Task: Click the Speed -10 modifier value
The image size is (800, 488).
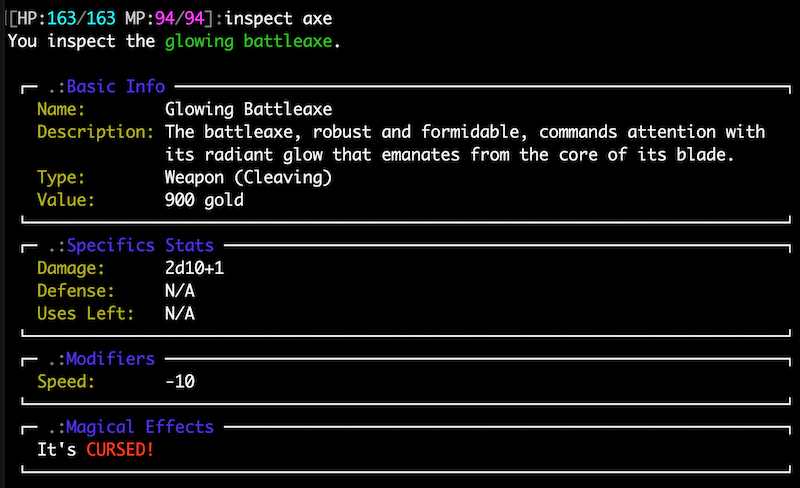Action: (x=180, y=381)
